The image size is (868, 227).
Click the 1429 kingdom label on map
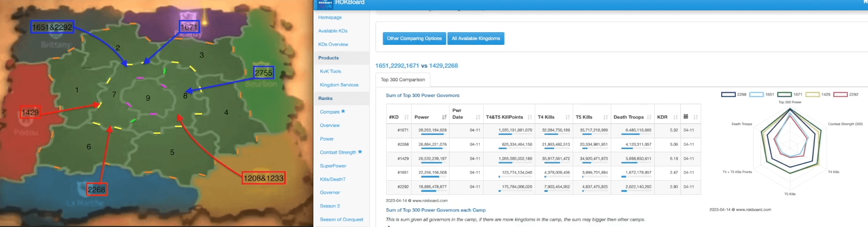click(x=30, y=112)
